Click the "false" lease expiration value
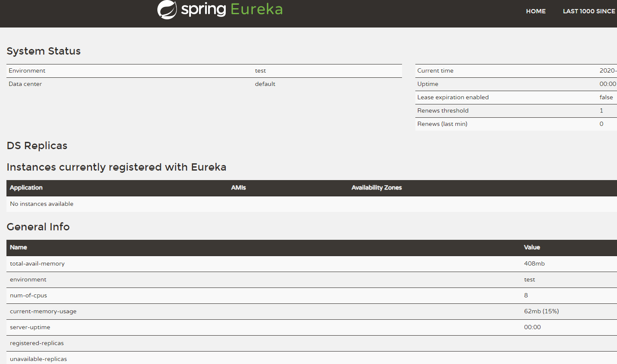Image resolution: width=617 pixels, height=364 pixels. point(606,97)
